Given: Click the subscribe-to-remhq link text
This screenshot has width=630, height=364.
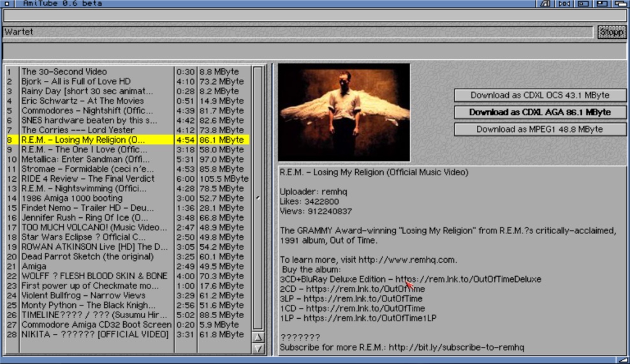Looking at the screenshot, I should (457, 347).
